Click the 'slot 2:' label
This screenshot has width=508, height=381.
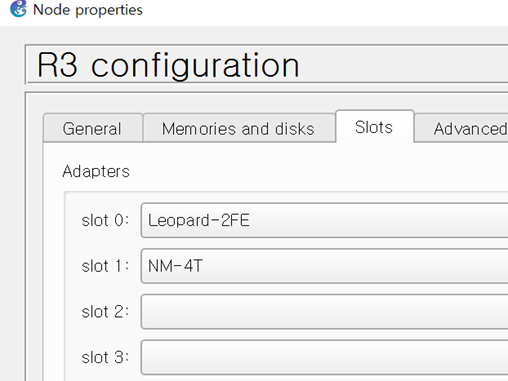105,312
